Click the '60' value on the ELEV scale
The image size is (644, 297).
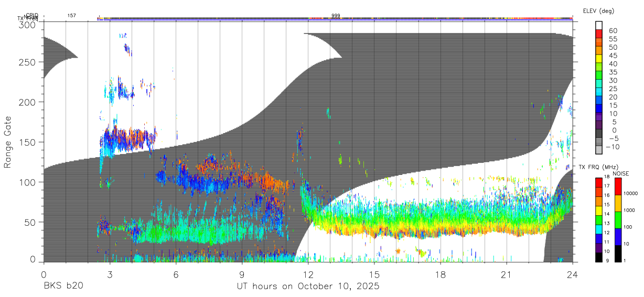click(613, 30)
